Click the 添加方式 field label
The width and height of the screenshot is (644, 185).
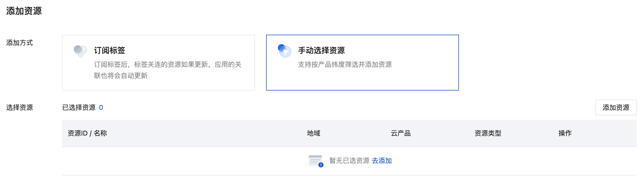pos(20,43)
